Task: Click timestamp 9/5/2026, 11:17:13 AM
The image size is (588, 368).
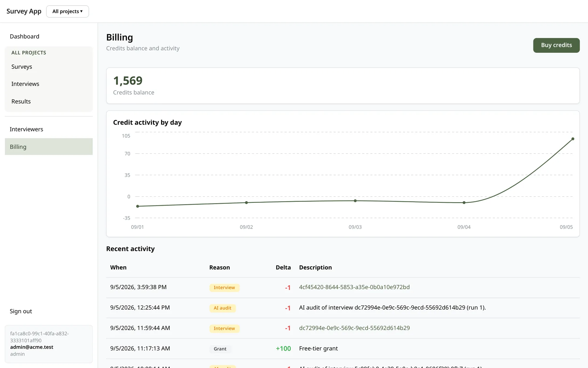Action: click(140, 349)
